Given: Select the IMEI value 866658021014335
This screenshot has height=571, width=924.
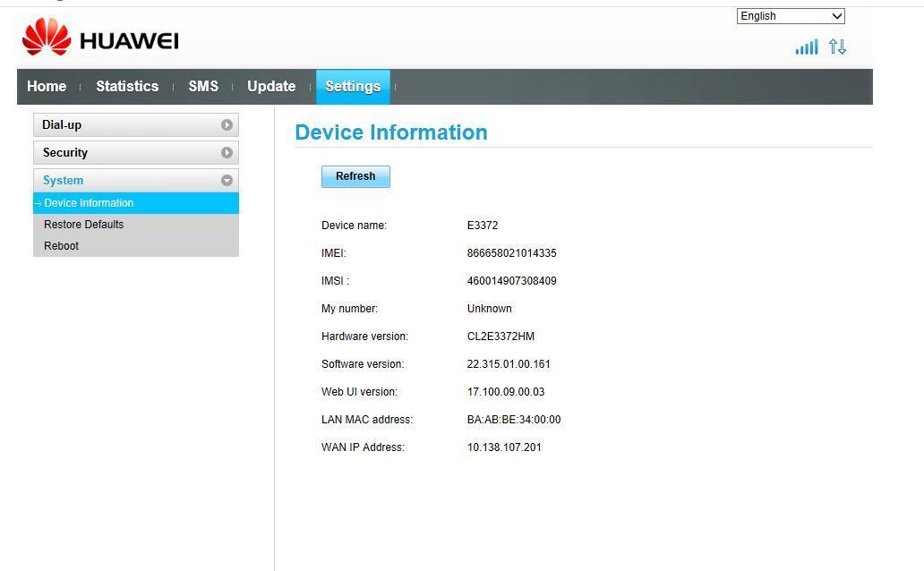Looking at the screenshot, I should click(x=511, y=252).
